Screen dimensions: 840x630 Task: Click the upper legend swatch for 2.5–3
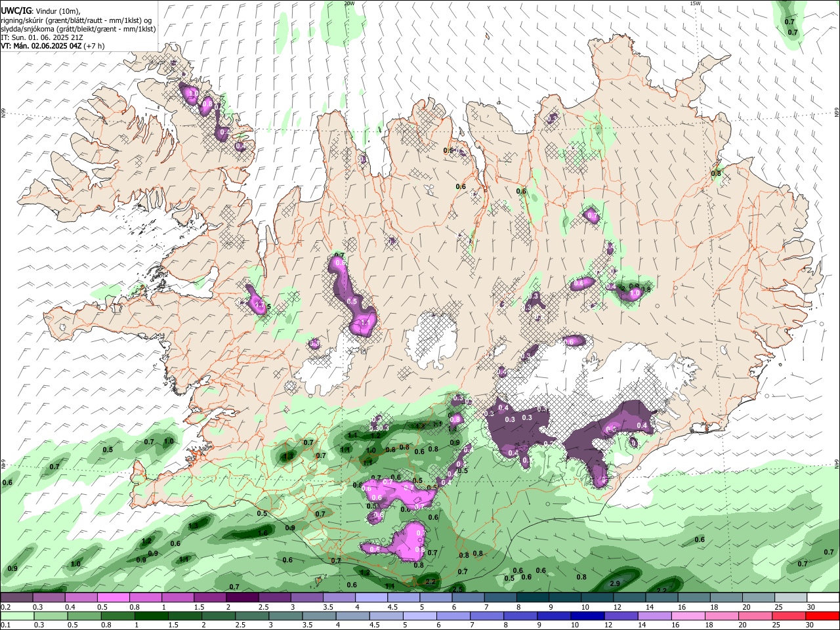pyautogui.click(x=274, y=597)
